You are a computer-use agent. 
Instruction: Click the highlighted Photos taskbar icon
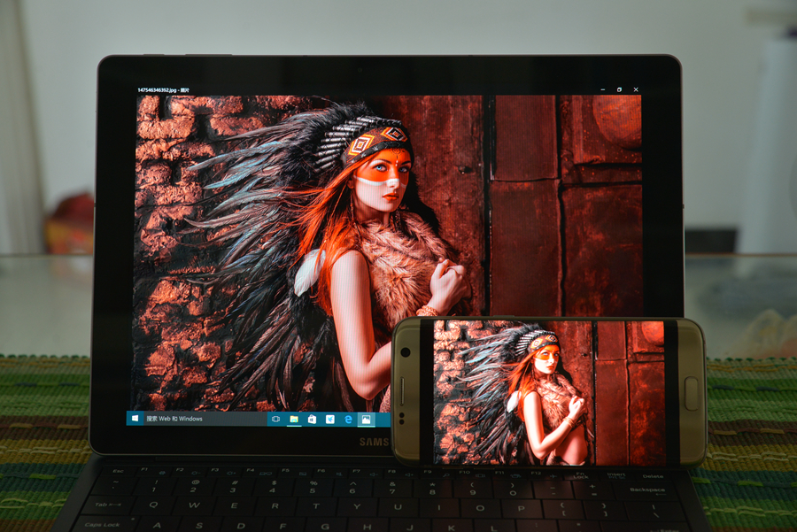[367, 419]
